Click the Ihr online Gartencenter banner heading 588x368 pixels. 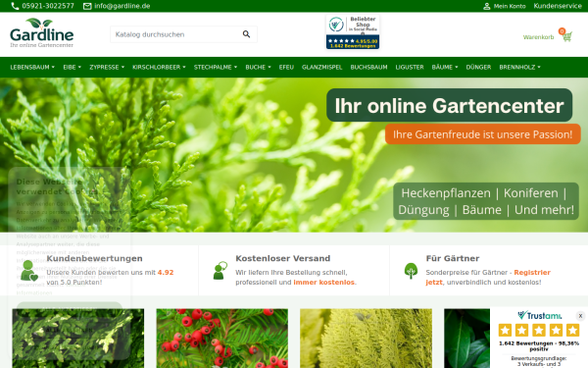click(x=449, y=105)
